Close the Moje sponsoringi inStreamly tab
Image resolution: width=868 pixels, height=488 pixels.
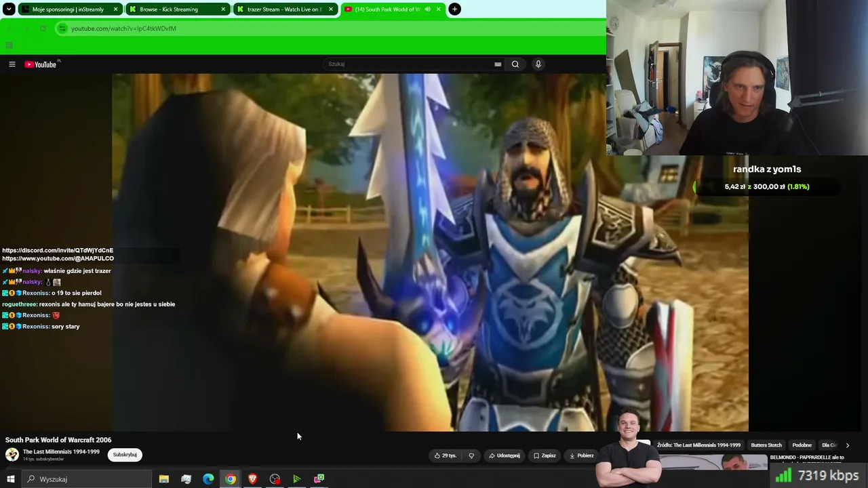[116, 9]
